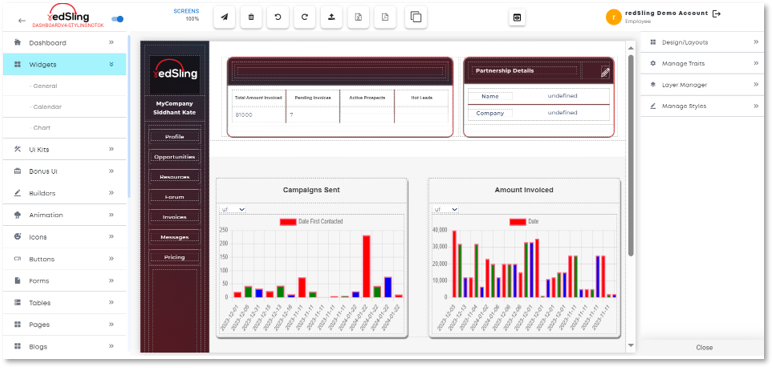This screenshot has height=368, width=773.
Task: Expand the Pages section chevron
Action: (x=111, y=324)
